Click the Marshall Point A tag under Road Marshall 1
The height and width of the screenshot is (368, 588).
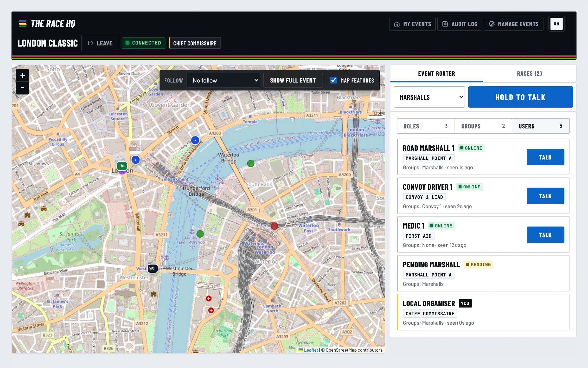pos(429,158)
